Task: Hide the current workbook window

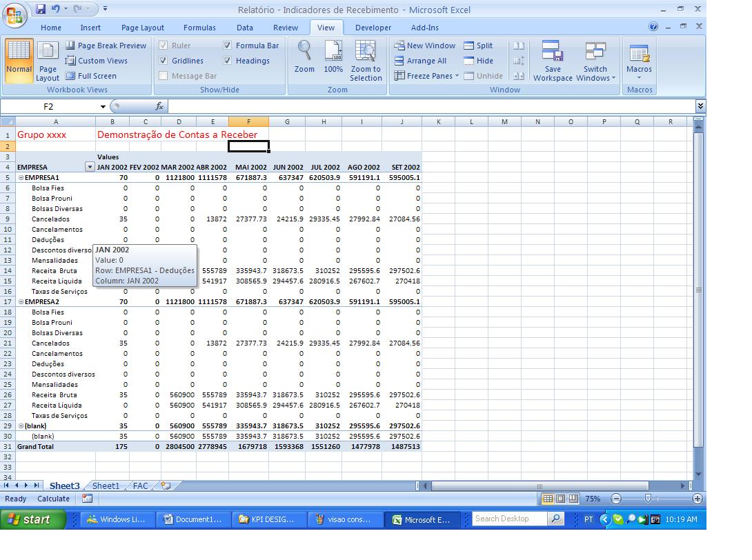Action: click(x=477, y=61)
